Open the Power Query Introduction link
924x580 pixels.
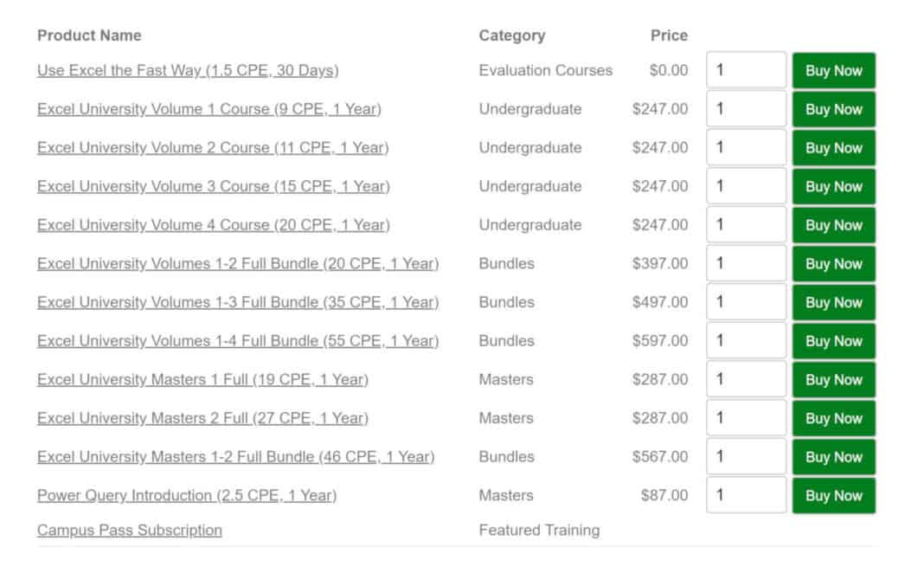pos(186,495)
